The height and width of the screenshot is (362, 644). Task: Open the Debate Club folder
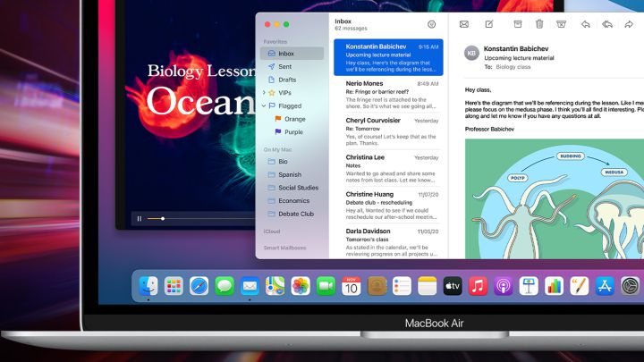[295, 214]
